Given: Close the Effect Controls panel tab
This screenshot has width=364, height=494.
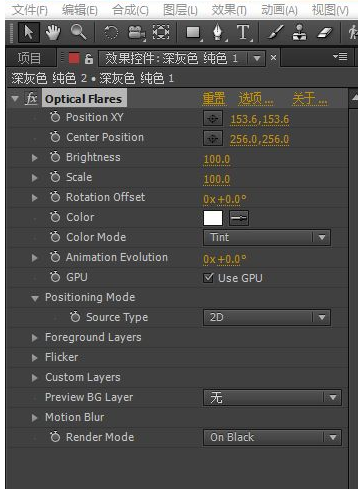Looking at the screenshot, I should tap(273, 58).
